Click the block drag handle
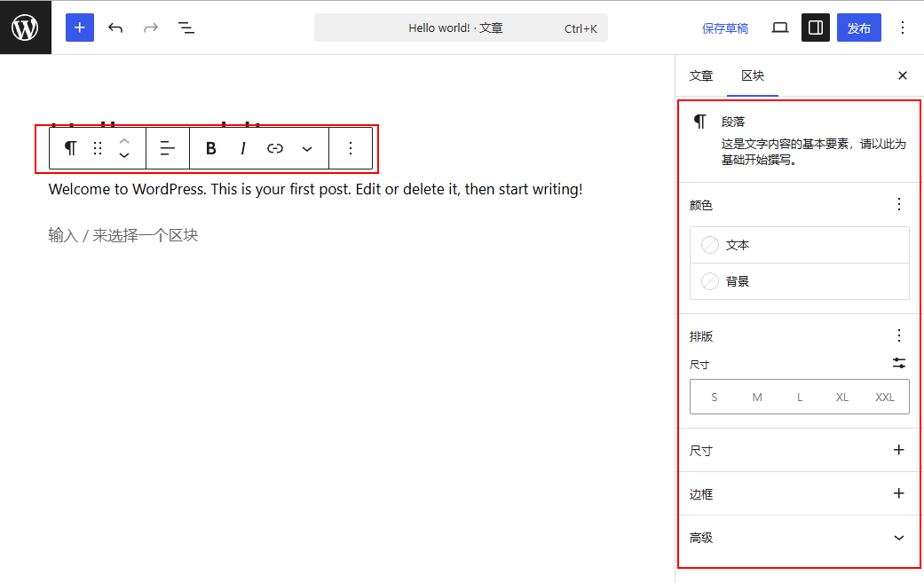 coord(98,148)
